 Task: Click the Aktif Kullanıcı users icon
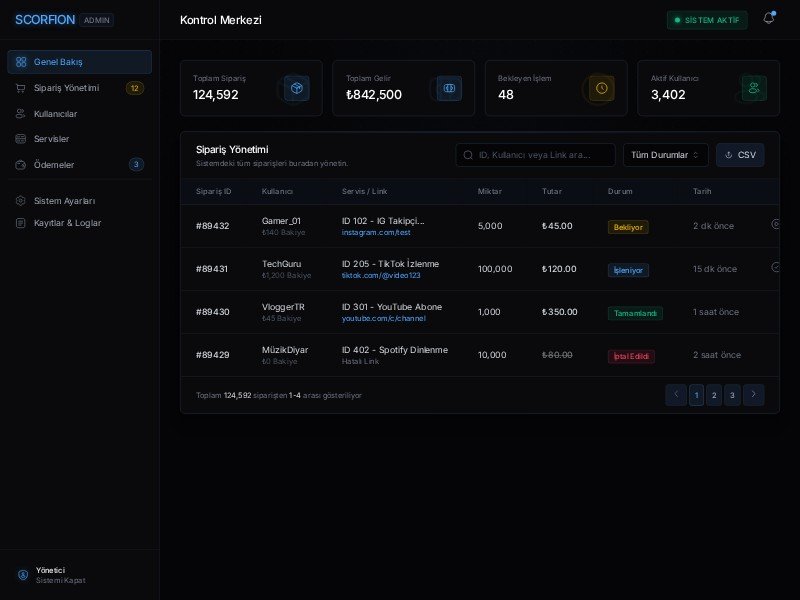tap(754, 88)
